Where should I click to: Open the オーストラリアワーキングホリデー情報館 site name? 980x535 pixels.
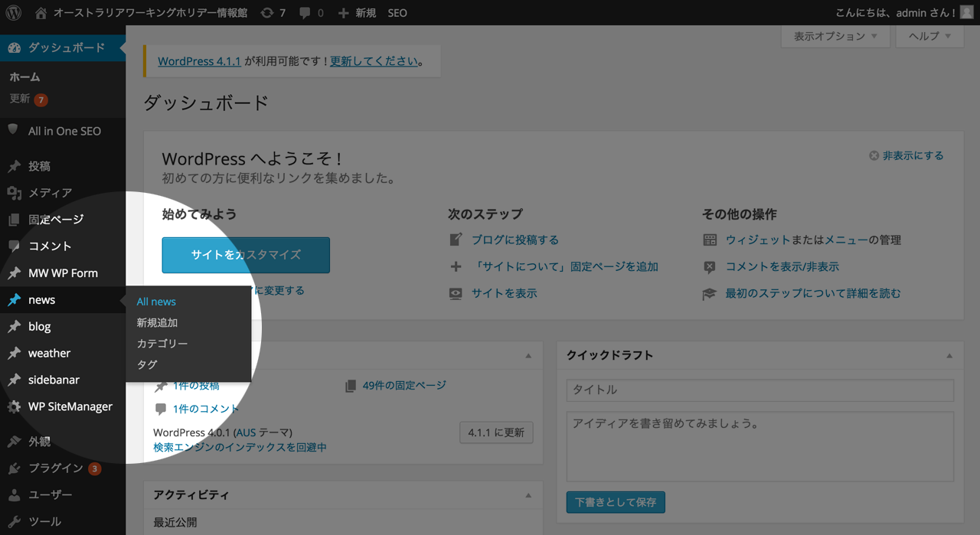pos(151,13)
